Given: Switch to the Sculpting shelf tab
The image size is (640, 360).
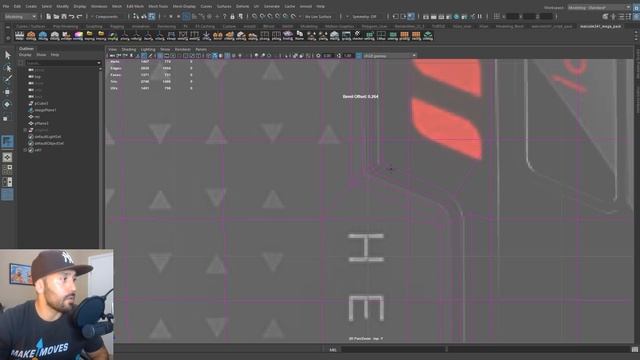Looking at the screenshot, I should tap(94, 27).
